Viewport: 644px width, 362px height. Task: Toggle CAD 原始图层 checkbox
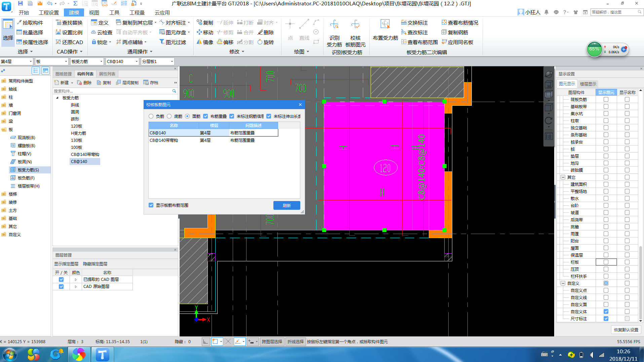pos(61,287)
